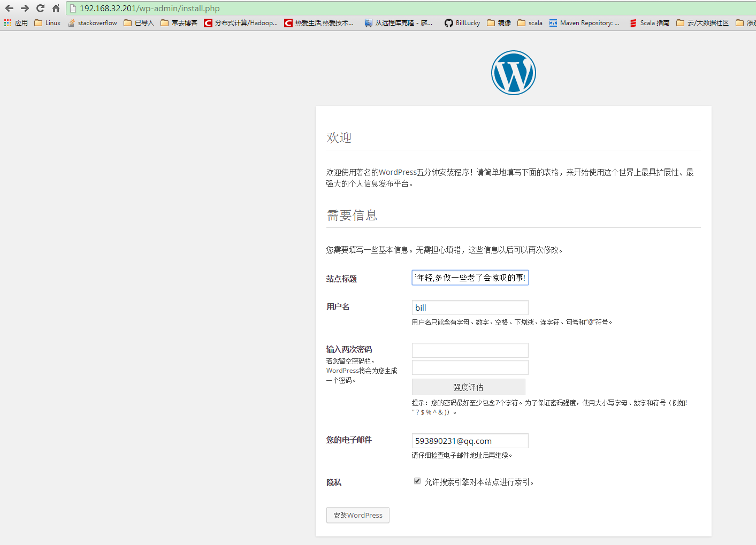Click the 用户名 label

[x=338, y=306]
